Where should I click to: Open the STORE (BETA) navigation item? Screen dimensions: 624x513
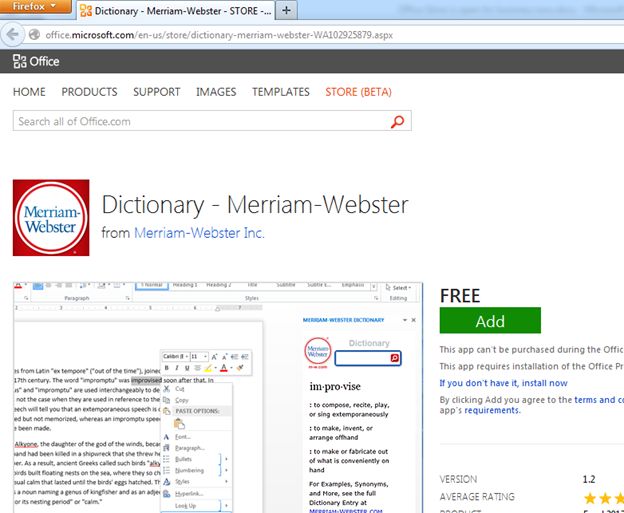click(358, 92)
